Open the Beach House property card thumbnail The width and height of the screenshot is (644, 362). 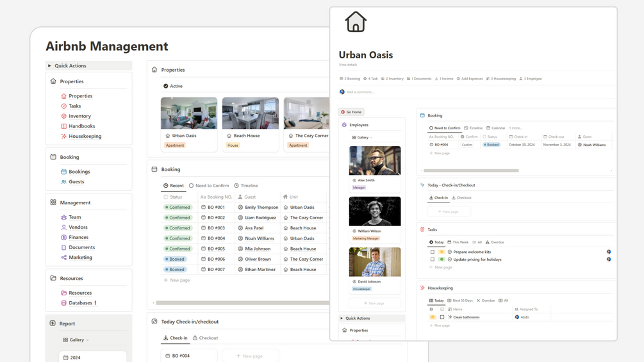(x=251, y=113)
